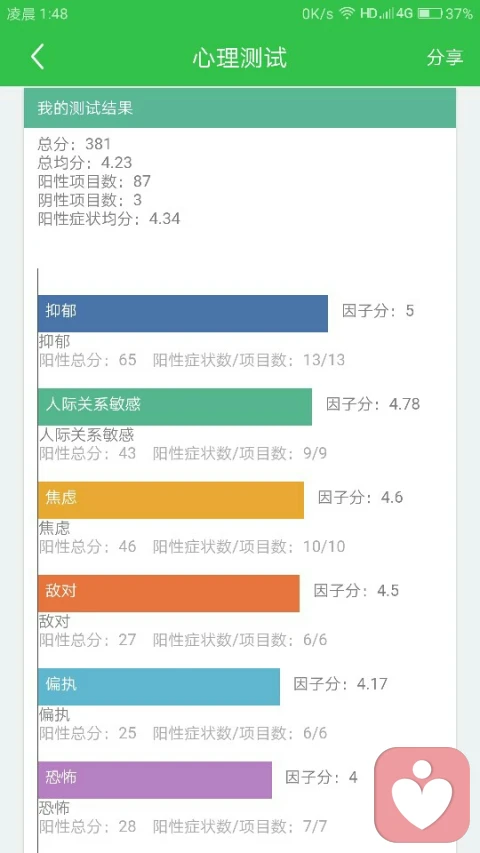Screen dimensions: 480x853
Task: Select the green 人际关系敏感 bar
Action: pos(175,406)
